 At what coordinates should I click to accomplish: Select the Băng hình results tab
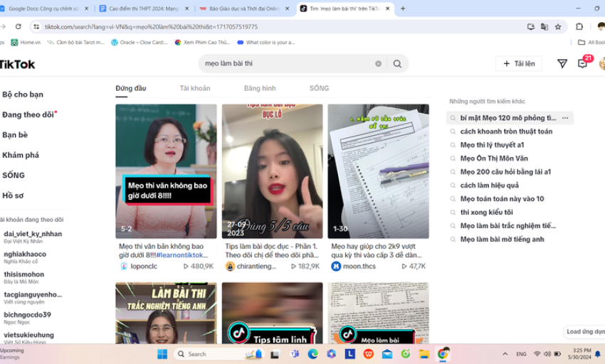pyautogui.click(x=260, y=88)
